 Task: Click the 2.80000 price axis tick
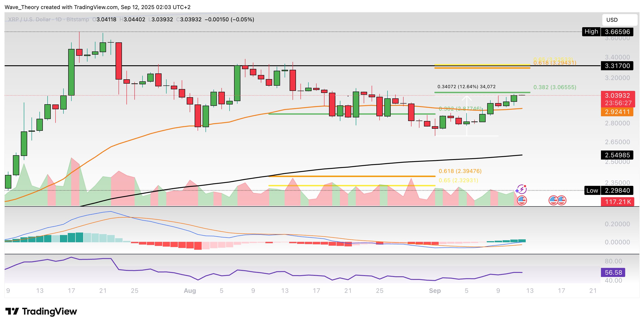[x=617, y=123]
